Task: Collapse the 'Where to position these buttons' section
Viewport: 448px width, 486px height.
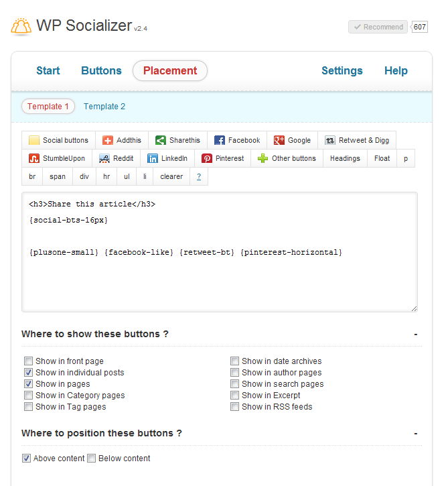Action: point(416,433)
